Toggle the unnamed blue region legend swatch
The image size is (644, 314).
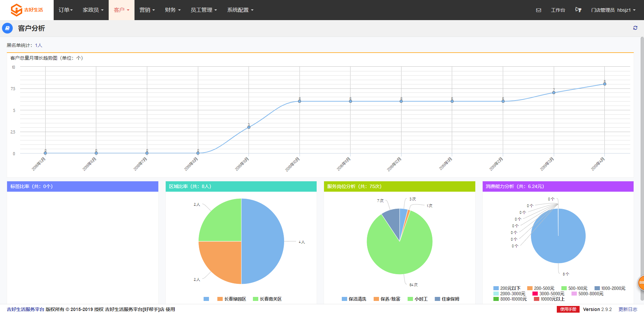point(206,299)
